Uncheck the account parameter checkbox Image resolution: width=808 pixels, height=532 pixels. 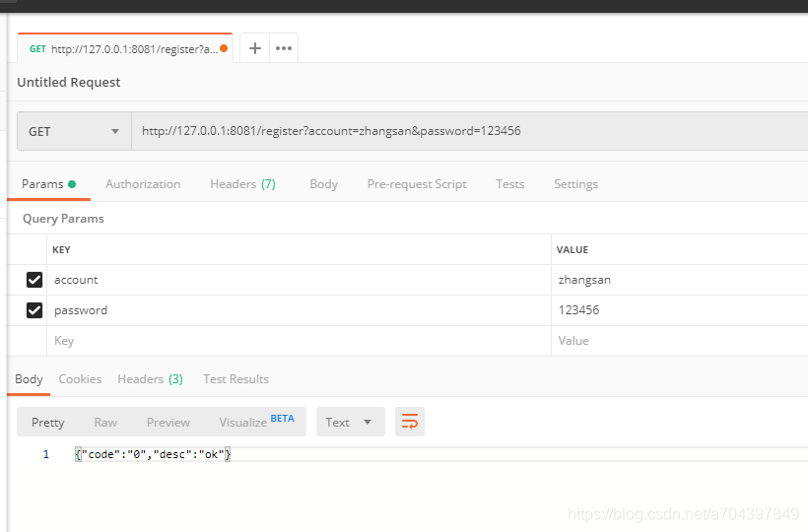tap(34, 280)
